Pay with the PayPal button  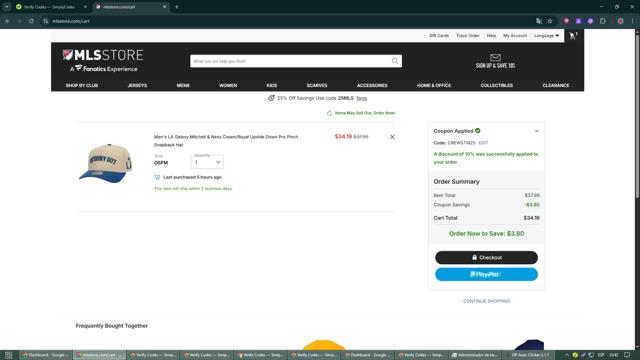pyautogui.click(x=486, y=274)
